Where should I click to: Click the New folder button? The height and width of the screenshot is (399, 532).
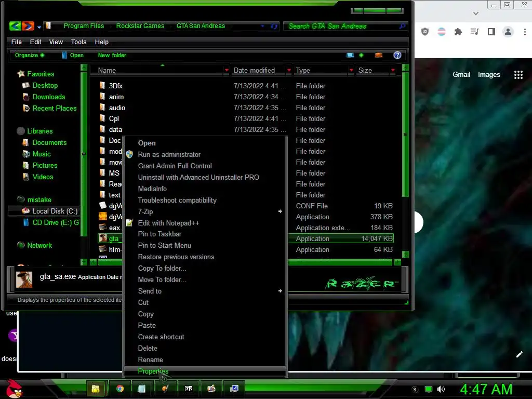click(x=112, y=55)
